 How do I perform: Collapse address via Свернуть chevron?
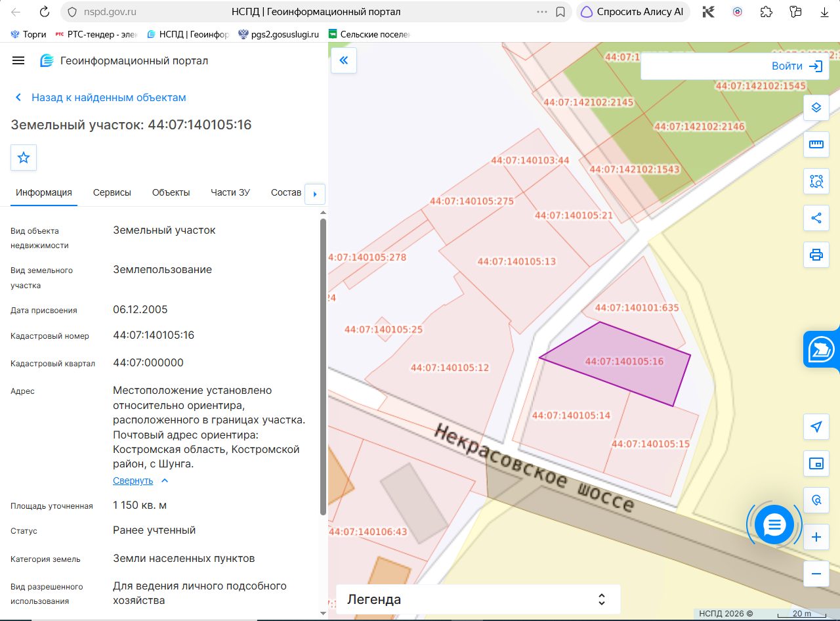coord(165,481)
